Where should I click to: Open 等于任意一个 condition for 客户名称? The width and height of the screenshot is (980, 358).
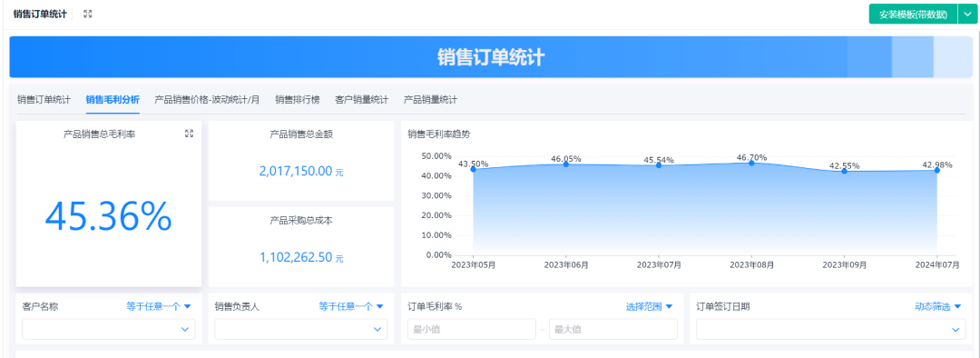159,307
